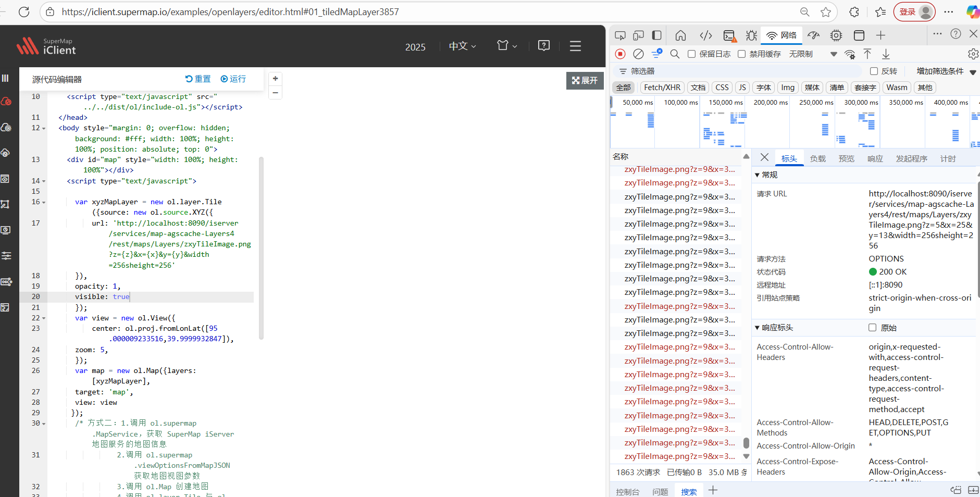Screen dimensions: 980x497
Task: Open the Memory chip icon
Action: [x=836, y=35]
